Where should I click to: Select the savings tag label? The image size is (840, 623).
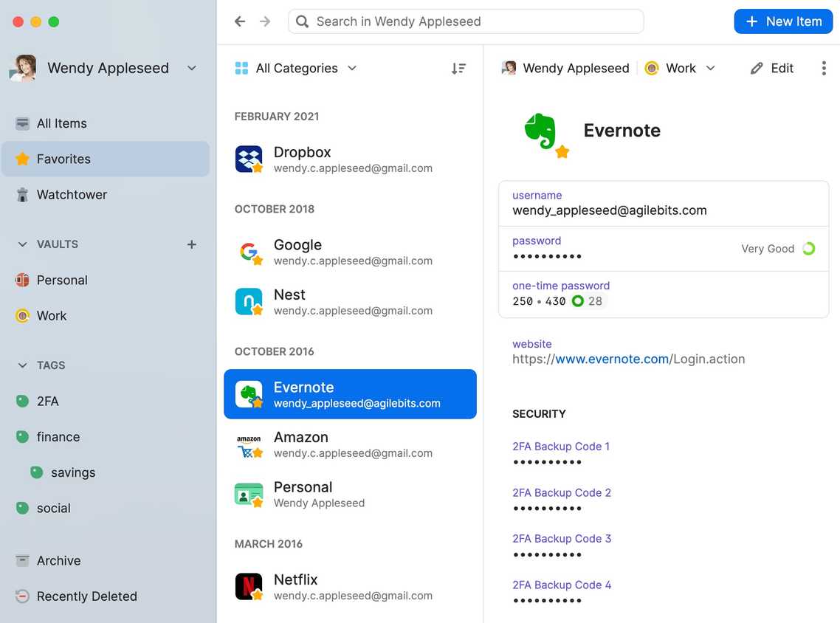click(x=73, y=472)
